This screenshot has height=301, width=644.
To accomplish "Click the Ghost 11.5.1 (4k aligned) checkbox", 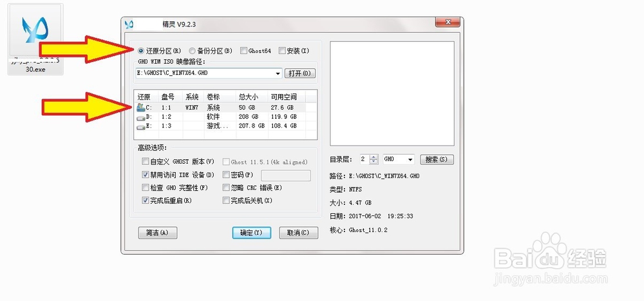I will click(226, 162).
